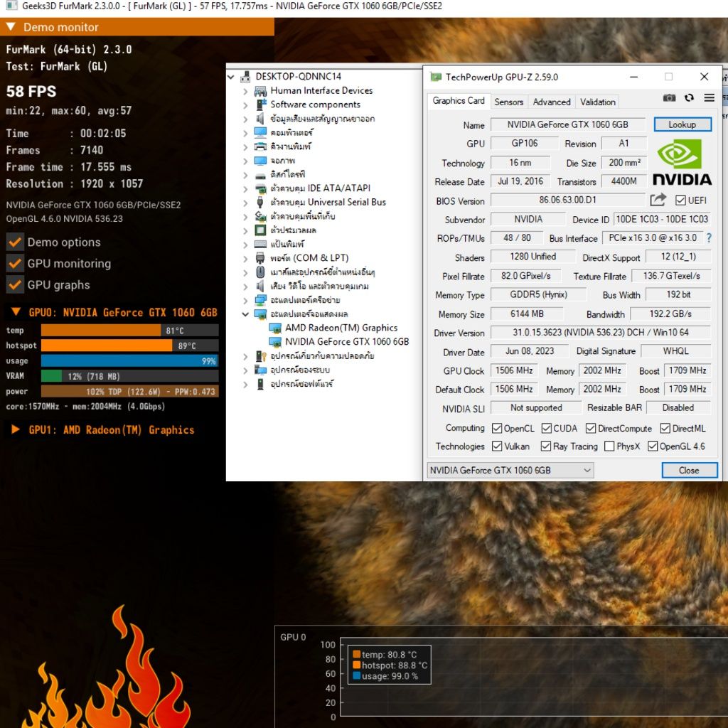This screenshot has height=728, width=728.
Task: Expand the Human Interface Devices node
Action: tap(245, 91)
